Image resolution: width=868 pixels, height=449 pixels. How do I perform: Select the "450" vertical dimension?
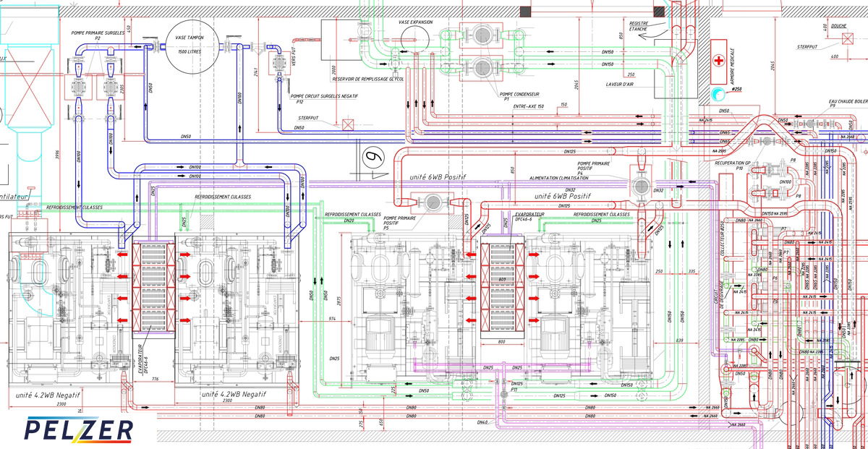click(128, 29)
